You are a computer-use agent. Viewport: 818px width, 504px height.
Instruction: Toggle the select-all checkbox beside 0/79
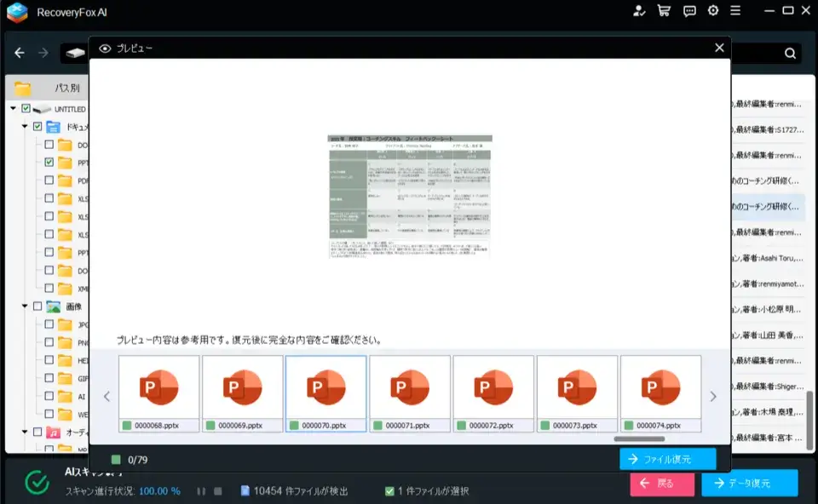click(116, 460)
